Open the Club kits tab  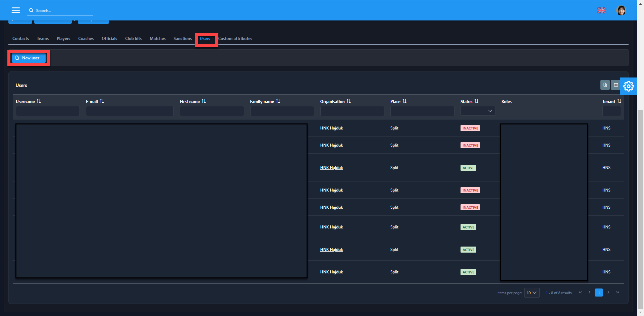[x=133, y=39]
